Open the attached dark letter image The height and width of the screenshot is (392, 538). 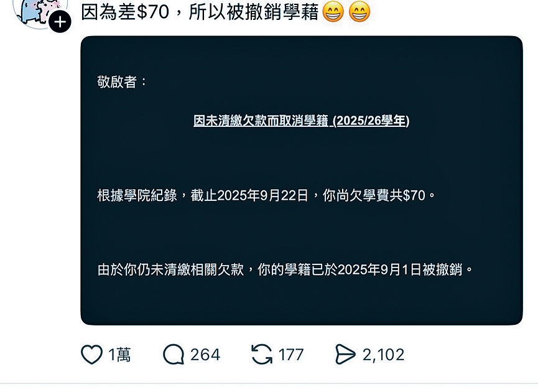click(x=302, y=180)
